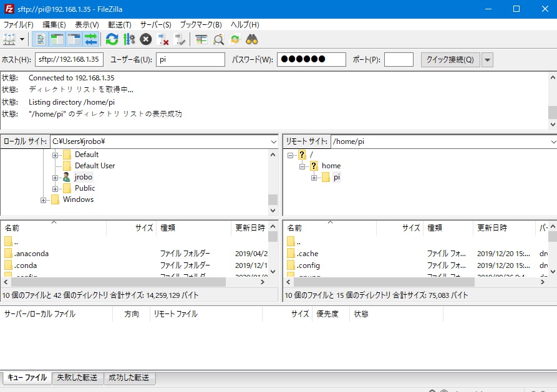This screenshot has height=392, width=557.
Task: Reconnect to the last used server
Action: [180, 39]
